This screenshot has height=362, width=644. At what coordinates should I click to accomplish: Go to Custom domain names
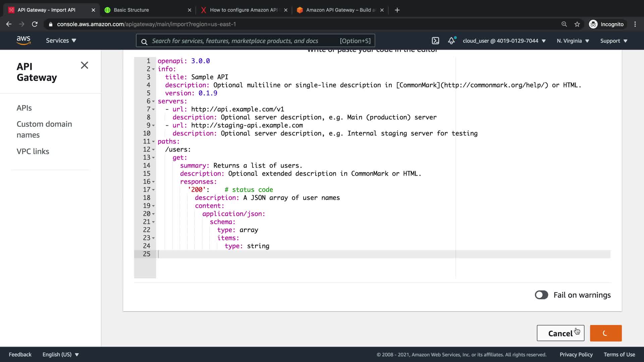[44, 129]
